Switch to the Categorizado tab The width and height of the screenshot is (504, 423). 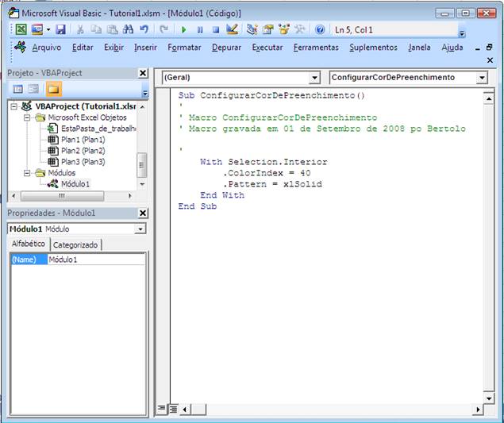point(75,245)
